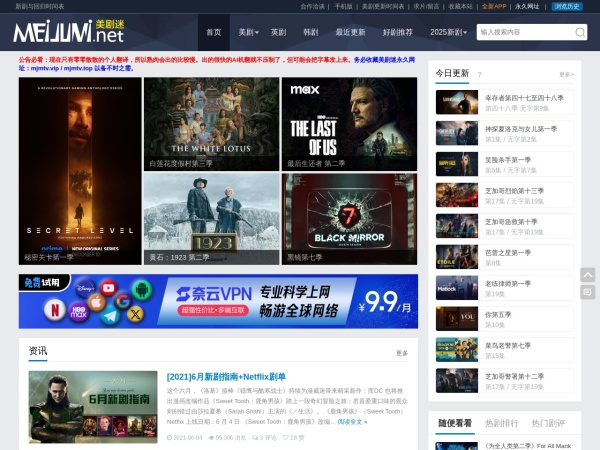Open The Last of Us 最后生还者第二季 poster

(x=349, y=124)
